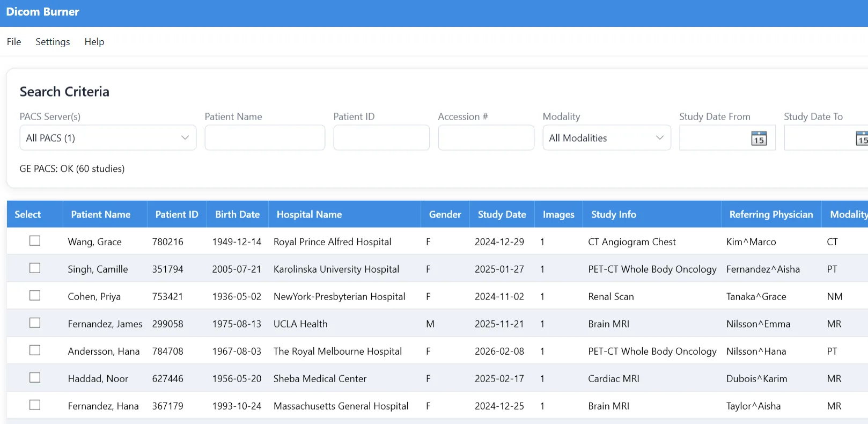Click study date '2025-11-21'

coord(499,324)
